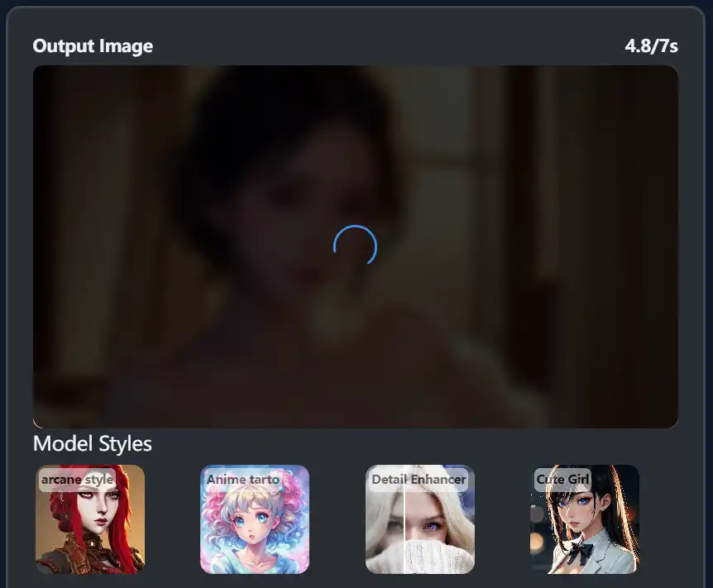Click the 'arcane style' text label
This screenshot has width=713, height=588.
(77, 480)
